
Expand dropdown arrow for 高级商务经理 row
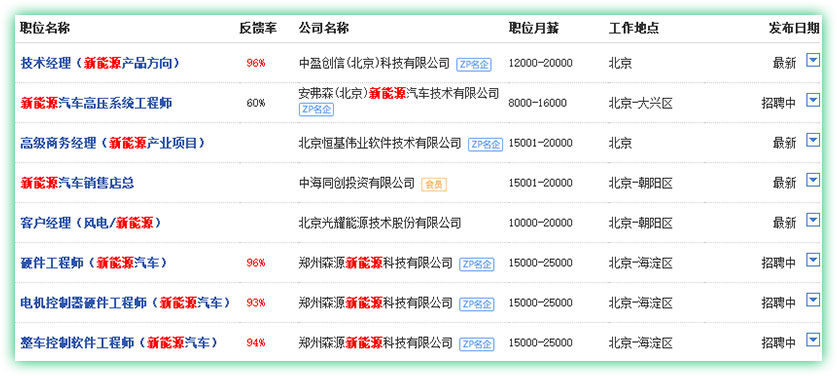(812, 140)
